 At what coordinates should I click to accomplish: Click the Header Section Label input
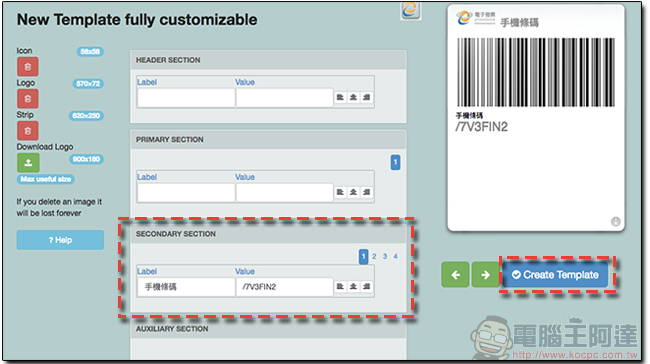click(186, 98)
